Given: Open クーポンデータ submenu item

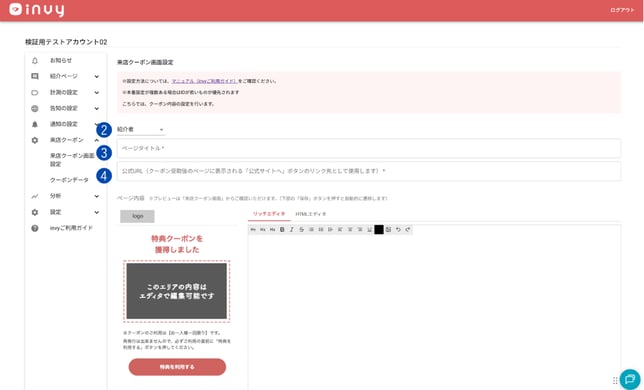Looking at the screenshot, I should 69,180.
